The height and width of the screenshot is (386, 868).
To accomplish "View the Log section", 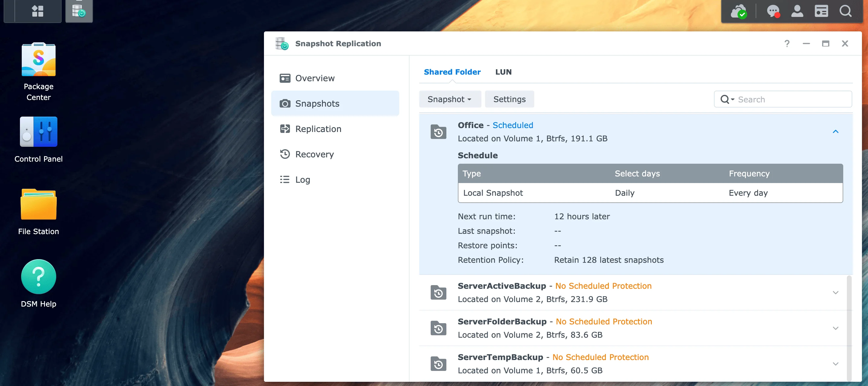I will tap(302, 179).
